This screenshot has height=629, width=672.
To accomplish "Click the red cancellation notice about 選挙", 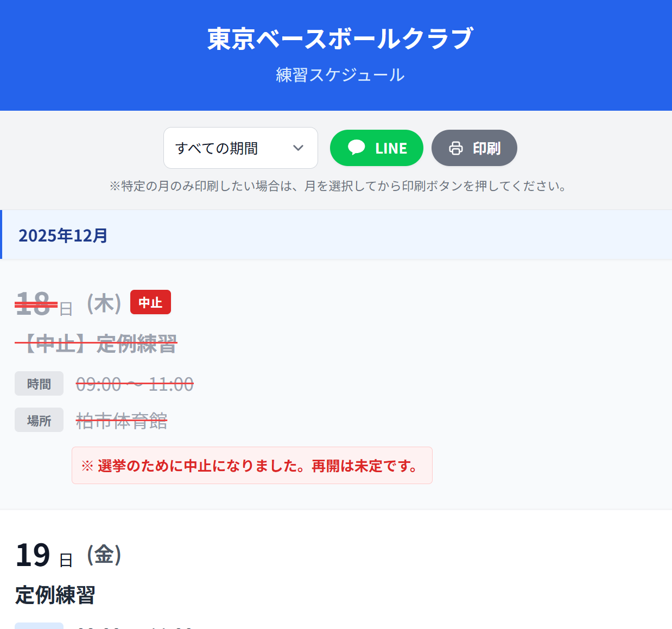I will tap(252, 466).
